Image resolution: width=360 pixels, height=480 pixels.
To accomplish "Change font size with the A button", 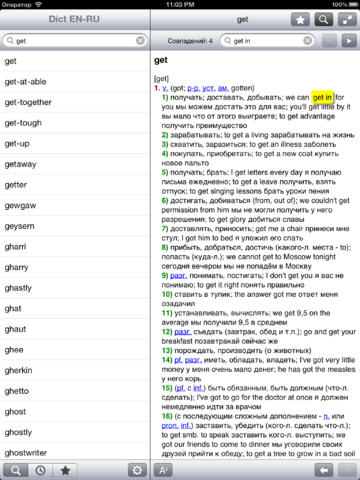I will coord(163,470).
